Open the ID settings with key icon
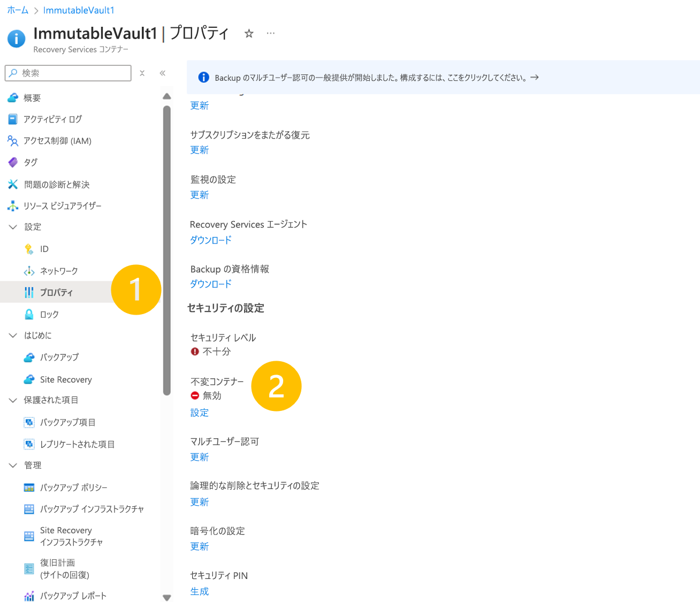This screenshot has height=602, width=700. [45, 249]
